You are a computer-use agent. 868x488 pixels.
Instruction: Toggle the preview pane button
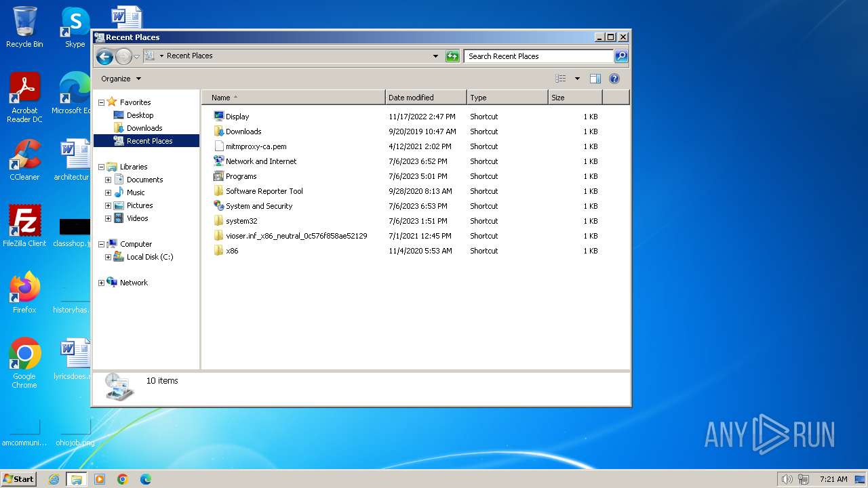pyautogui.click(x=595, y=79)
